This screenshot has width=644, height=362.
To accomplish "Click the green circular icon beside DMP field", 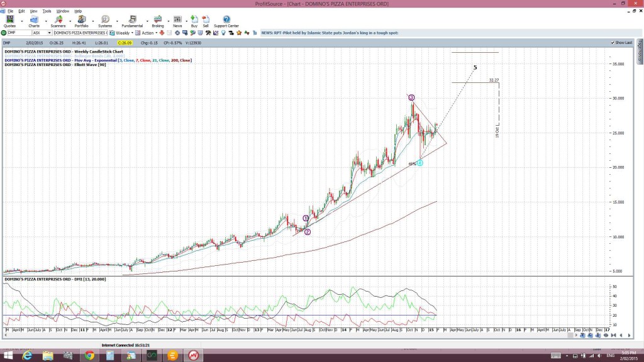I will pos(4,33).
